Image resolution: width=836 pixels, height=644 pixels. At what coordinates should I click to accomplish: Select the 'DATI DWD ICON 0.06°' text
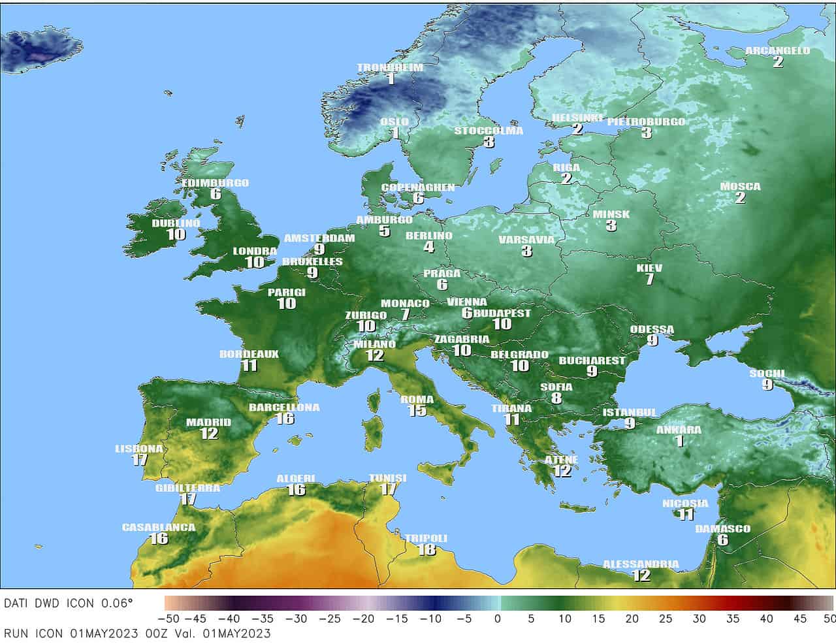(x=69, y=602)
